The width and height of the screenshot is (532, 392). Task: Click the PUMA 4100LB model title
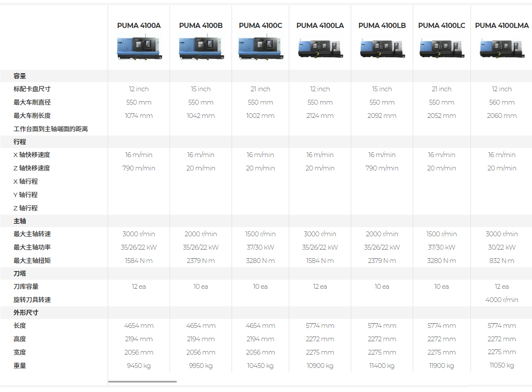(382, 25)
